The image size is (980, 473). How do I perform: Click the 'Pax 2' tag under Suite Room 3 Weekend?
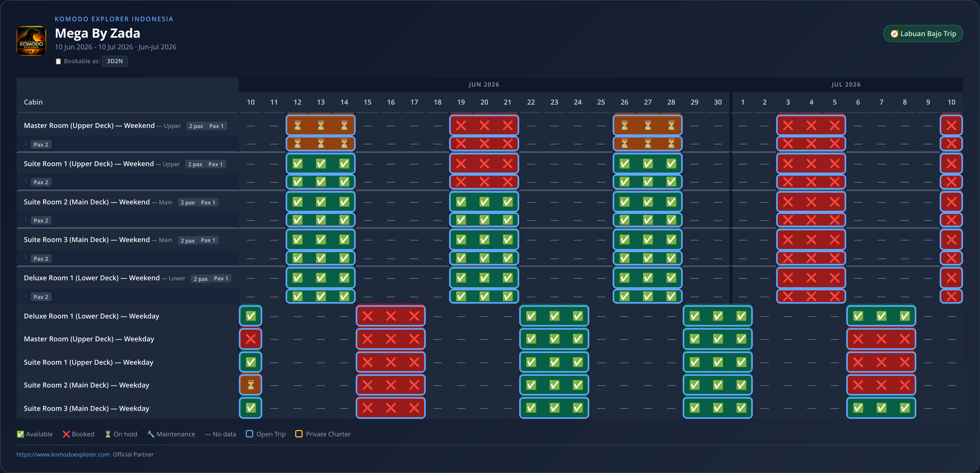(41, 259)
